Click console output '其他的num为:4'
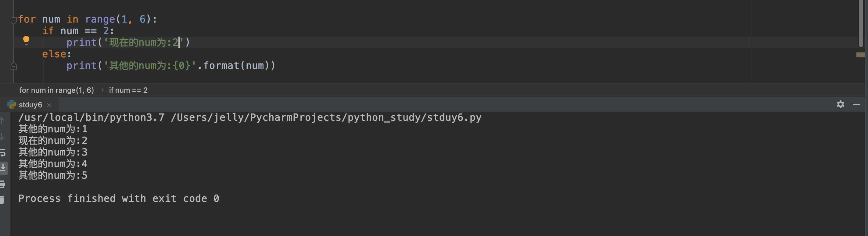Image resolution: width=868 pixels, height=236 pixels. [x=53, y=164]
